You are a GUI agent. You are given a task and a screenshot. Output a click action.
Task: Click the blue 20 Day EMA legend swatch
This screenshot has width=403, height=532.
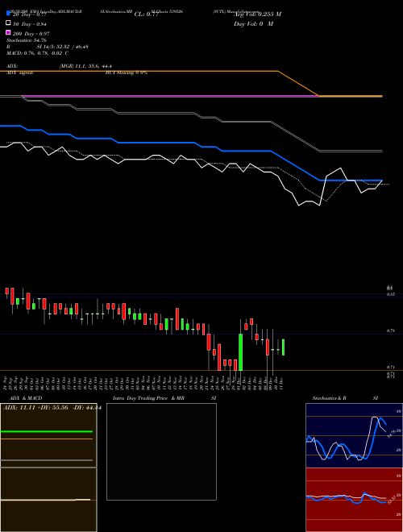click(x=9, y=13)
